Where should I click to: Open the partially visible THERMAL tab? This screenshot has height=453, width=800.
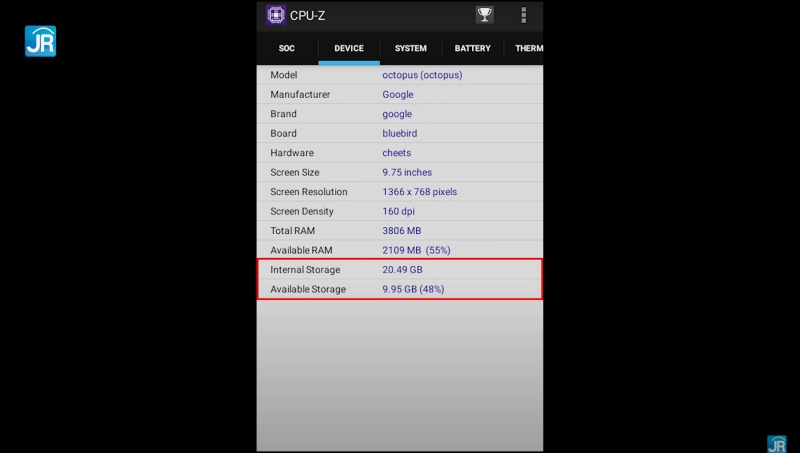coord(528,48)
